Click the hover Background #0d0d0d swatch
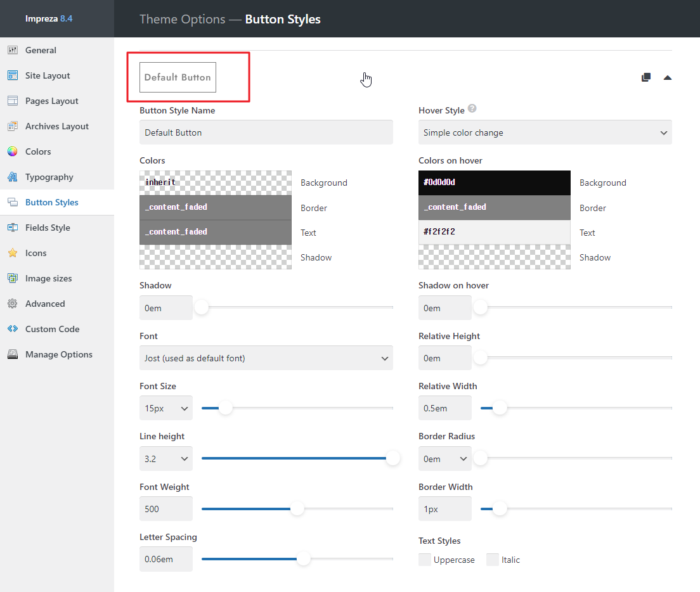Image resolution: width=700 pixels, height=592 pixels. (494, 183)
